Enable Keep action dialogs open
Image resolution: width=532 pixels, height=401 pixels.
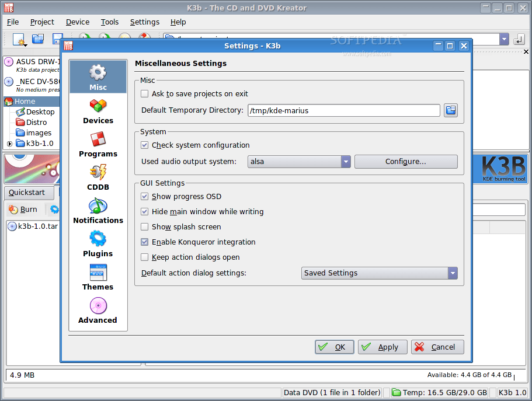coord(145,257)
